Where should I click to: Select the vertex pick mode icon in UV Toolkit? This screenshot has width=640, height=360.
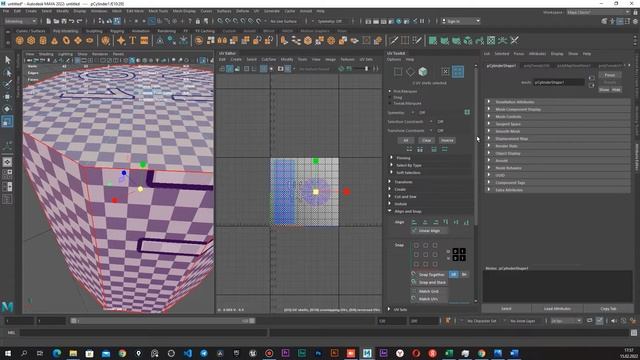coord(398,72)
